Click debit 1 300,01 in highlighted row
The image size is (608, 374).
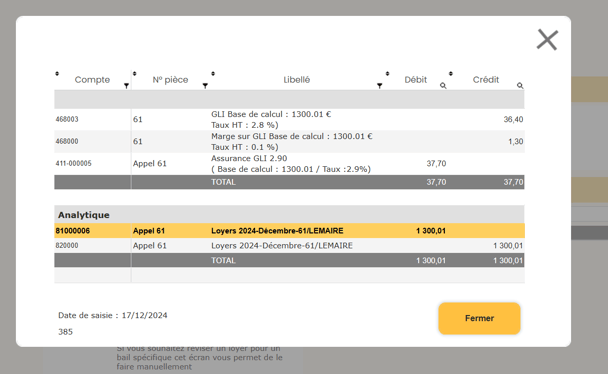[431, 231]
